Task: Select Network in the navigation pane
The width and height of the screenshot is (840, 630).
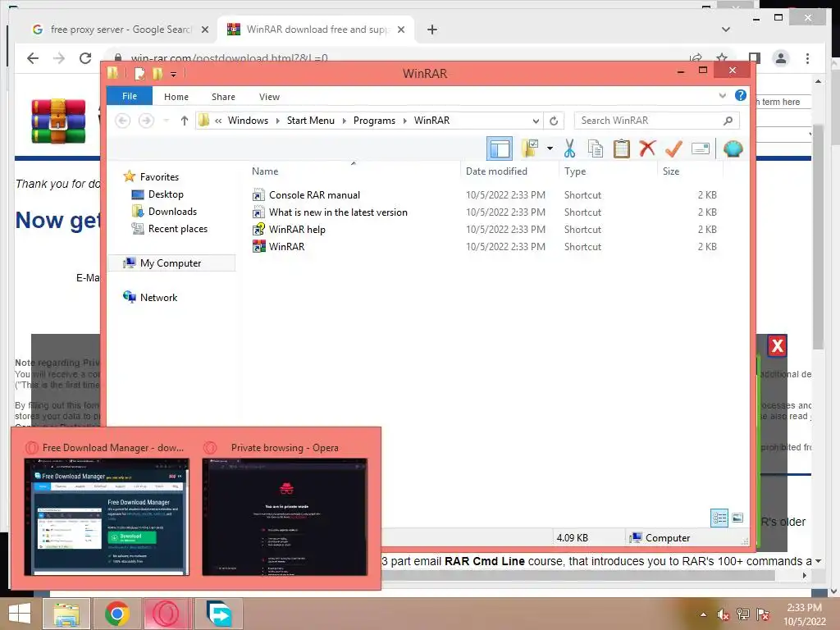Action: coord(158,297)
